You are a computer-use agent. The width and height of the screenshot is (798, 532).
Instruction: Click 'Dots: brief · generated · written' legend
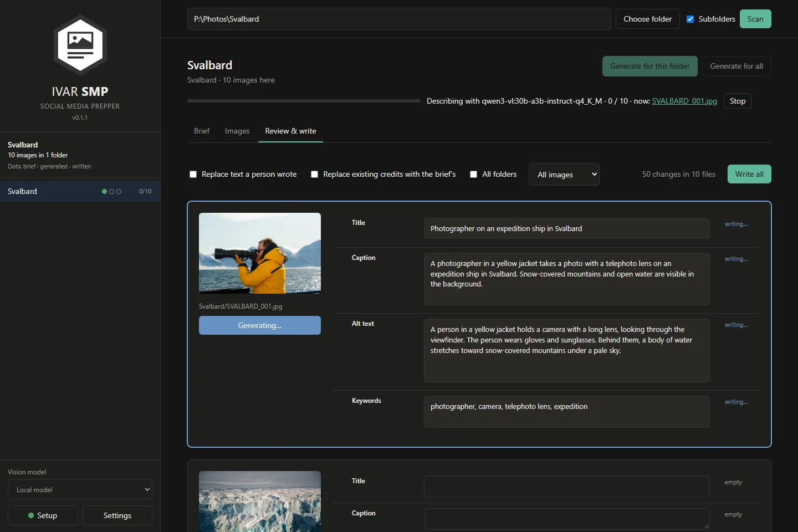click(49, 166)
